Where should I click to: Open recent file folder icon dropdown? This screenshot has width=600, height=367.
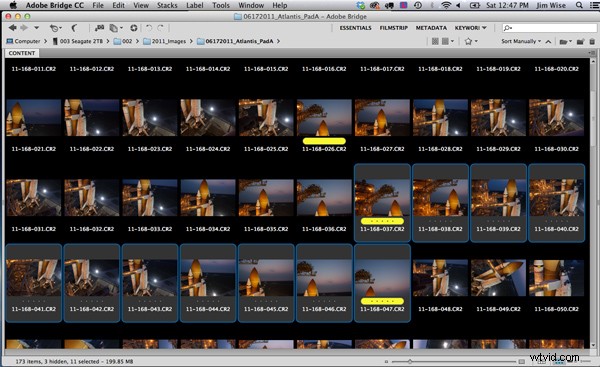[x=566, y=41]
